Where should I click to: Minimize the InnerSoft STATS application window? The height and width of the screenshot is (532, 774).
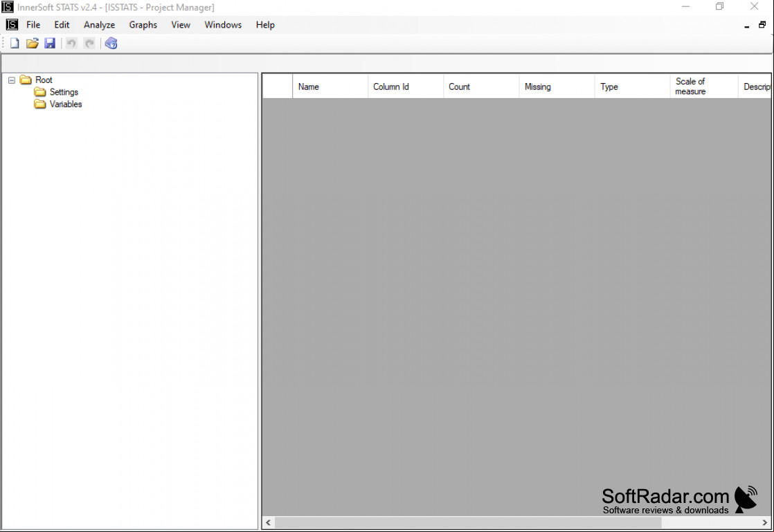click(685, 7)
